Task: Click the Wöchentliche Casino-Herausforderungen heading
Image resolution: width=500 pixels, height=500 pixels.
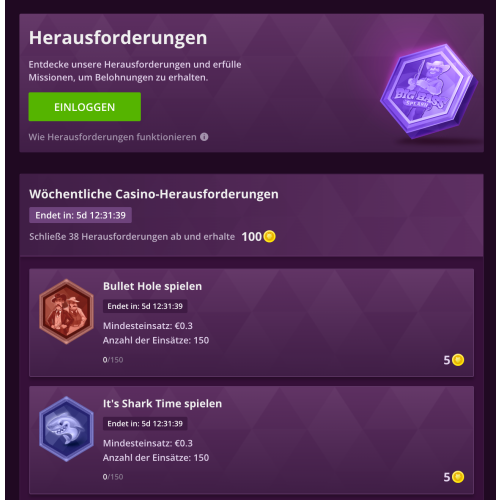Action: tap(154, 194)
